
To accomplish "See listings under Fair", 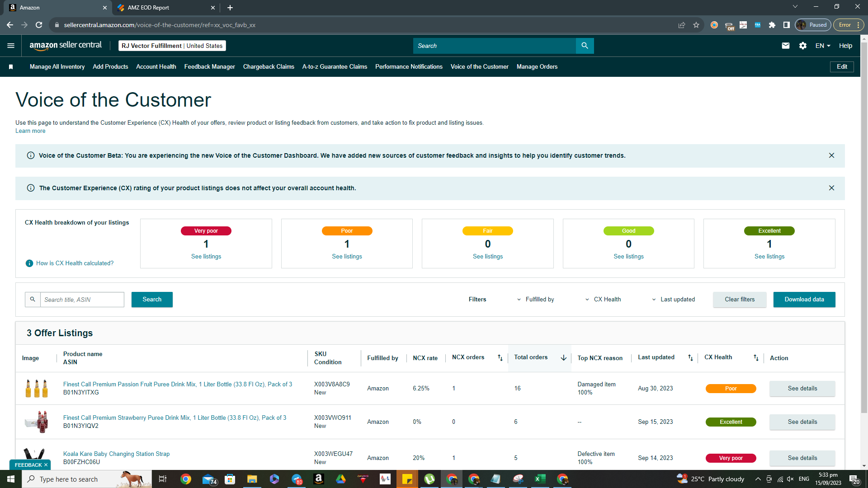I will pyautogui.click(x=488, y=257).
